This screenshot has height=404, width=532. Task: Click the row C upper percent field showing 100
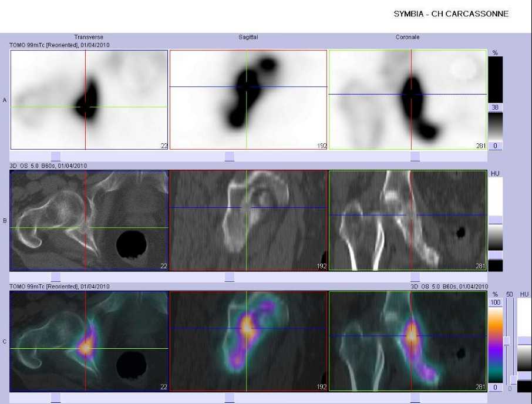click(x=496, y=302)
